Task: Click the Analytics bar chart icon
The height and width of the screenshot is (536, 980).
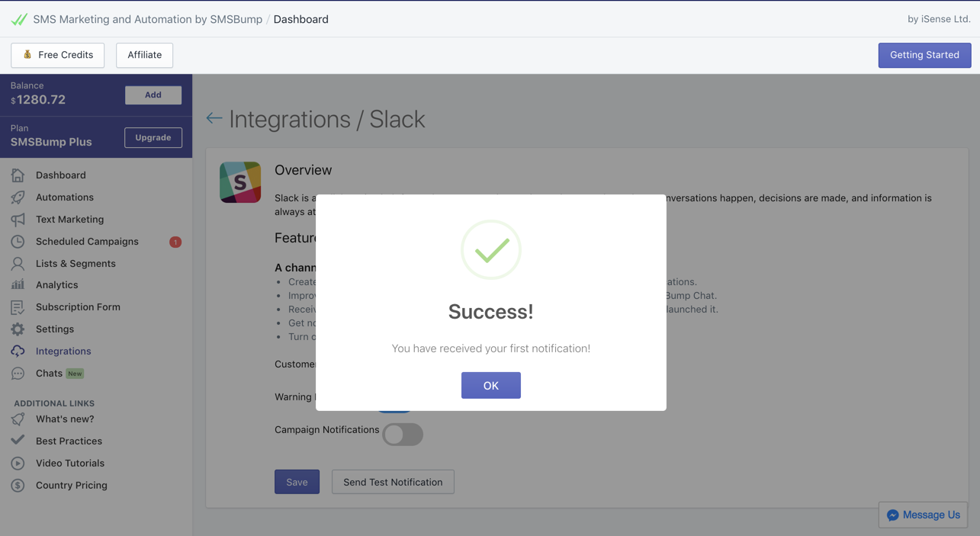Action: [18, 285]
